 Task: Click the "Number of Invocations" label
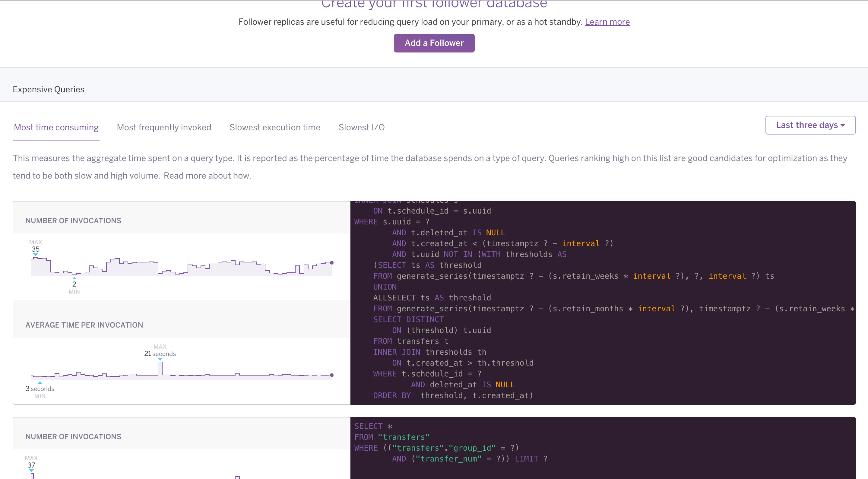73,220
